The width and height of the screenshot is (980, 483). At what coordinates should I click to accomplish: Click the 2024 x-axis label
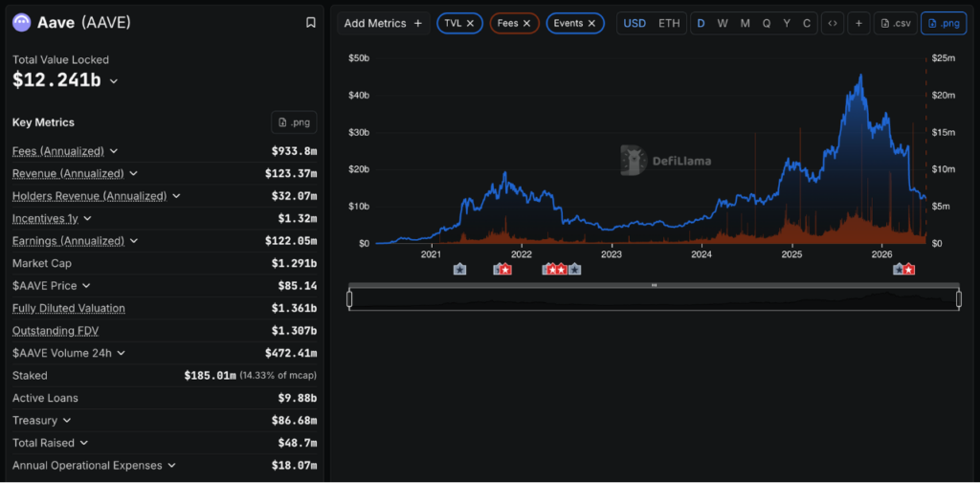point(702,254)
